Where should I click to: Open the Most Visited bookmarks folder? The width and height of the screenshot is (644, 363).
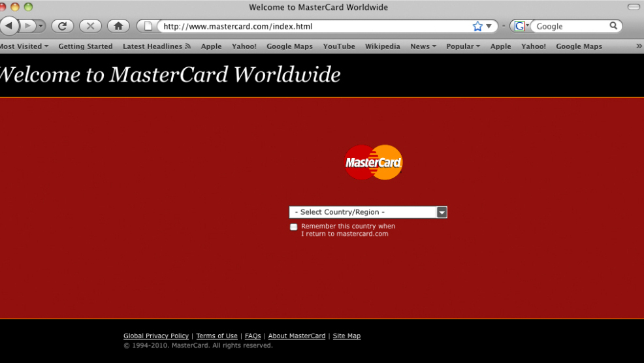(24, 46)
